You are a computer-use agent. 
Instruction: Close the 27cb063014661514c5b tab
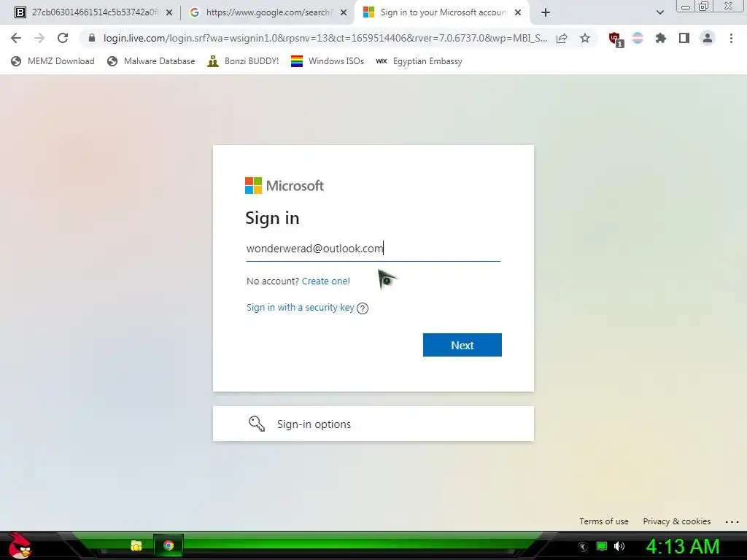coord(169,13)
